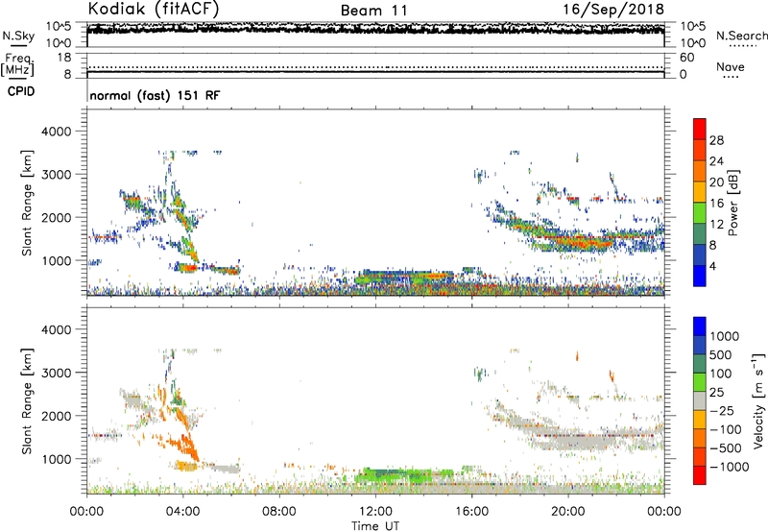Click the "-500" Velocity colorbar label
Viewport: 768px width, 532px height.
(726, 447)
